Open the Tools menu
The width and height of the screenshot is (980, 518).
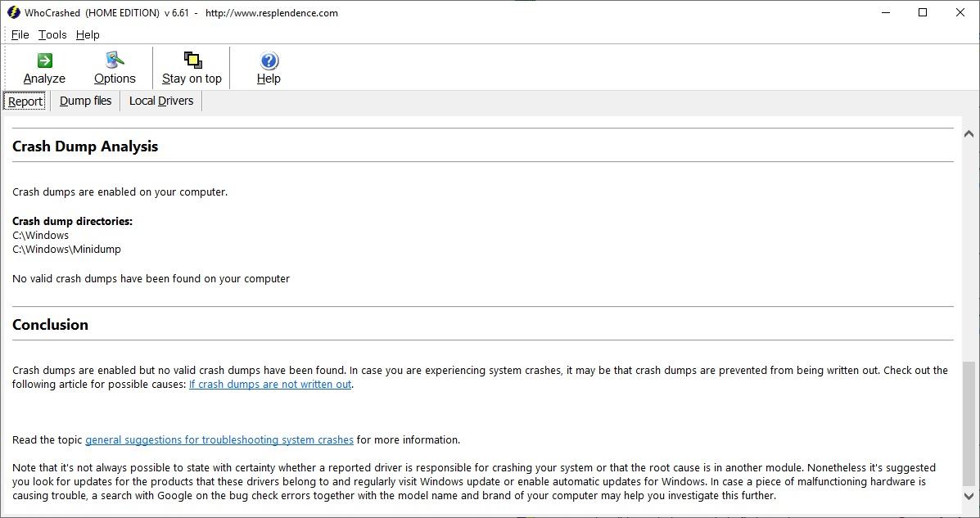(52, 34)
